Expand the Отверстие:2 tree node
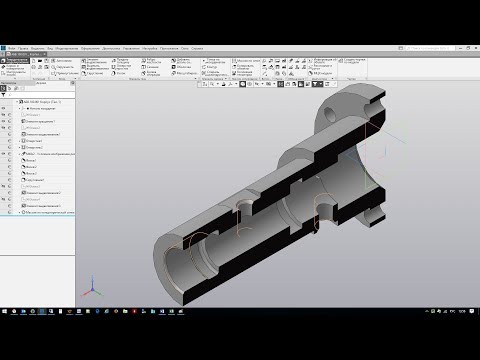Image resolution: width=480 pixels, height=360 pixels. (19, 147)
